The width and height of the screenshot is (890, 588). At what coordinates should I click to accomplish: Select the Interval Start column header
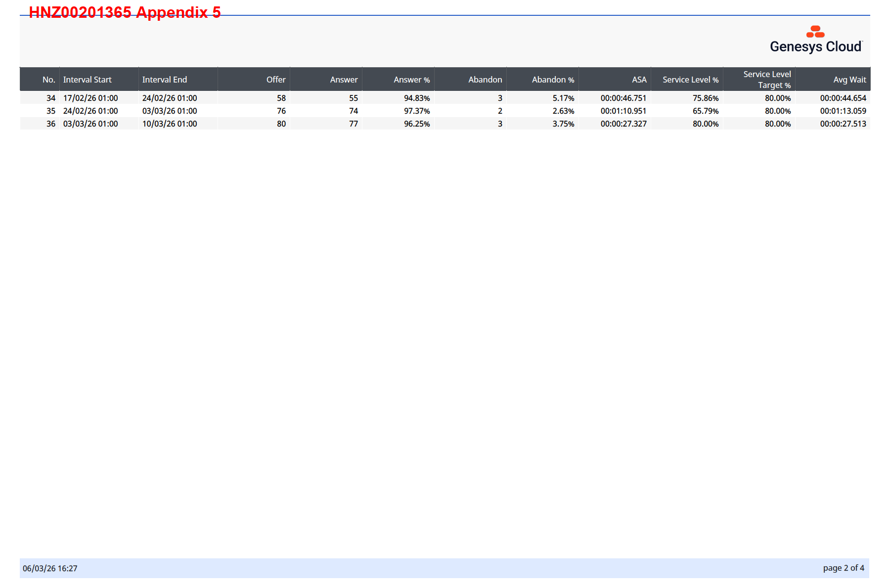click(x=88, y=80)
